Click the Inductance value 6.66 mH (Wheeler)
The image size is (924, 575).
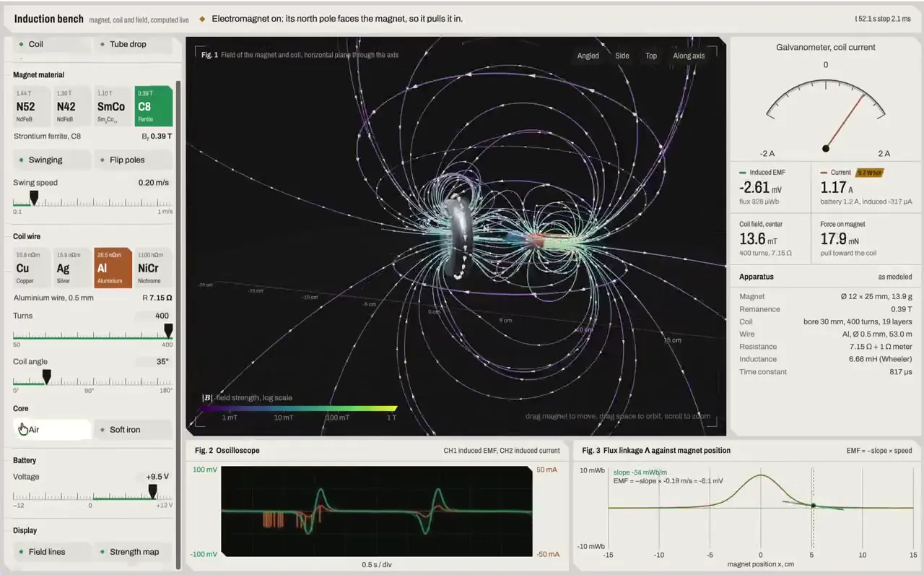881,359
